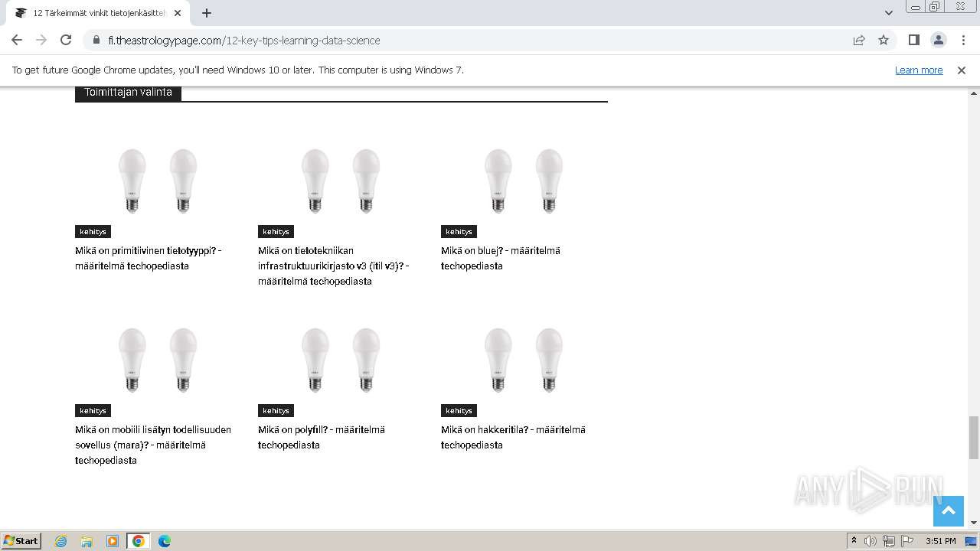Click kehitys tag above bluej article
The width and height of the screenshot is (980, 551).
coord(459,231)
